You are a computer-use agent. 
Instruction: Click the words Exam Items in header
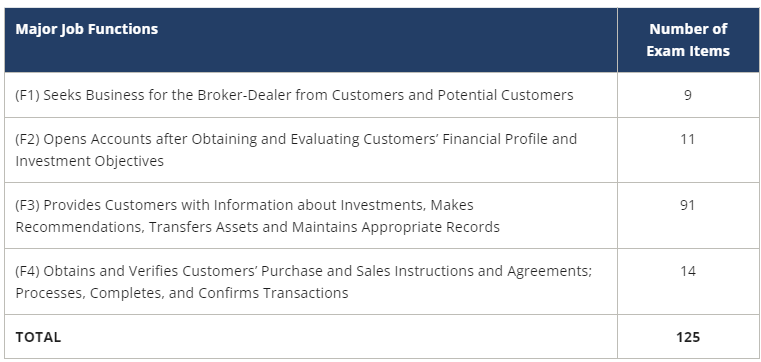[x=688, y=51]
